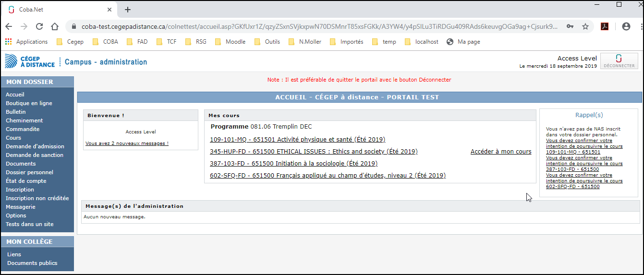Open the Chrome profile avatar icon
644x275 pixels.
click(626, 27)
